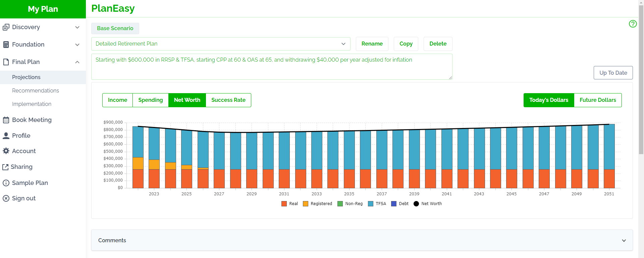This screenshot has width=644, height=258.
Task: Click the Foundation calculator icon
Action: coord(6,45)
